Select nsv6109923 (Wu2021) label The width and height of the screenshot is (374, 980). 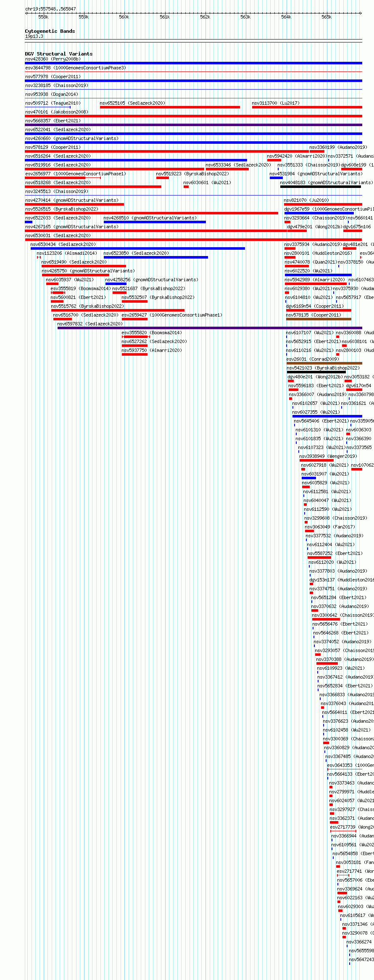tap(341, 668)
